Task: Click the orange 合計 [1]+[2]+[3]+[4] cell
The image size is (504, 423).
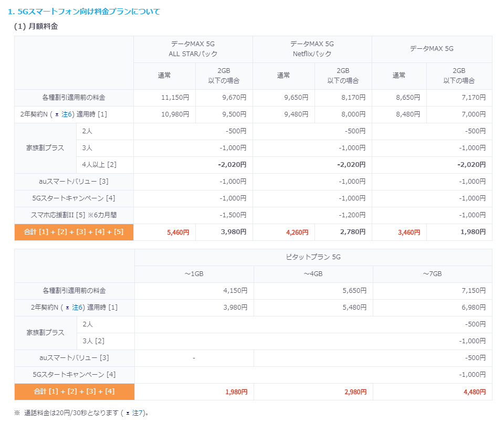Action: tap(74, 392)
